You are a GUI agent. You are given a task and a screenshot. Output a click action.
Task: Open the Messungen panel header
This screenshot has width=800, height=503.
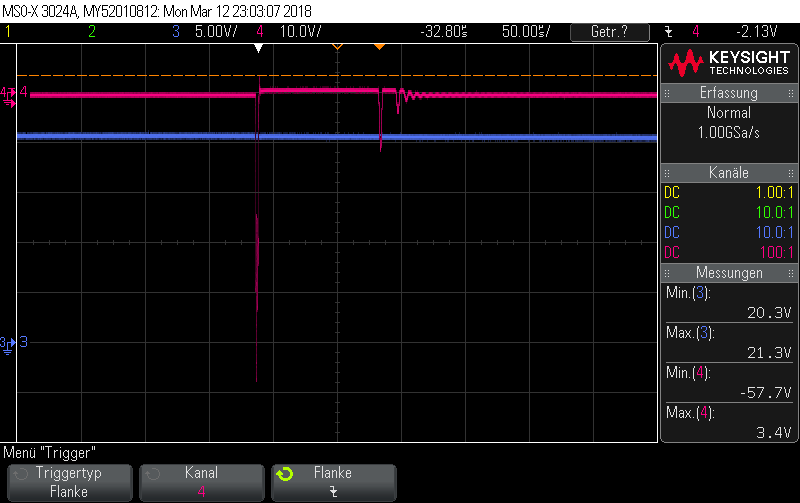(x=729, y=273)
